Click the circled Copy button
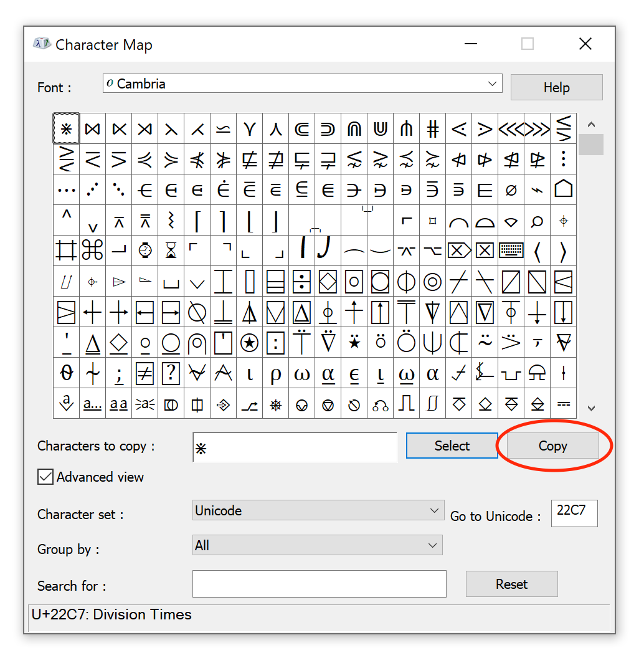 552,446
